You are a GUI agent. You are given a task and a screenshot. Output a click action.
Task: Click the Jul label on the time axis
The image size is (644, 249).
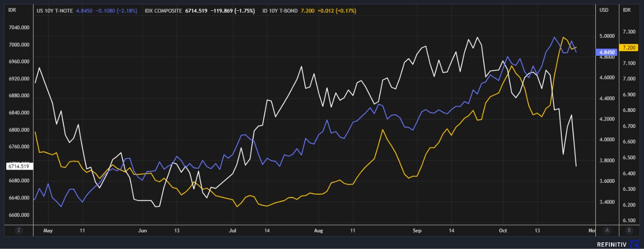tap(232, 231)
